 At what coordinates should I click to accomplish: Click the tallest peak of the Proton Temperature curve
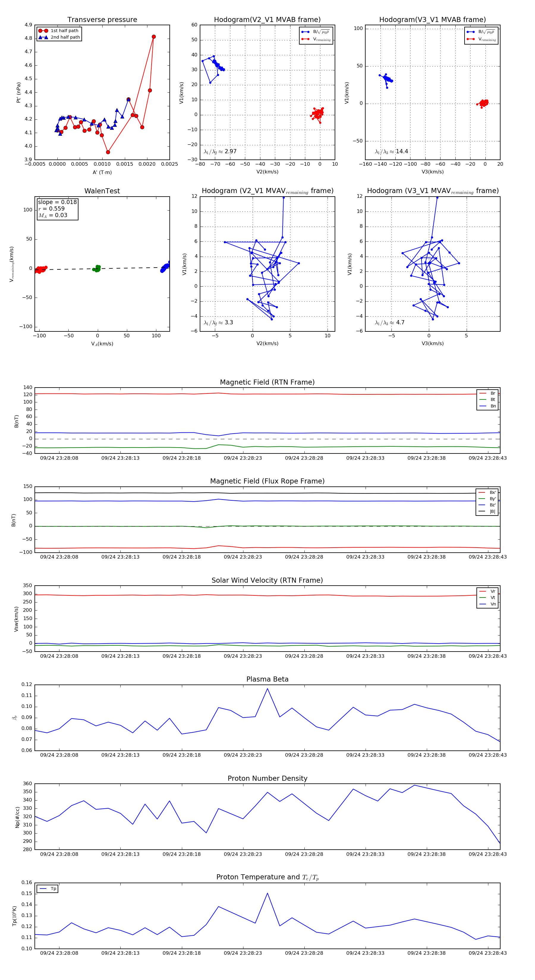[x=267, y=893]
